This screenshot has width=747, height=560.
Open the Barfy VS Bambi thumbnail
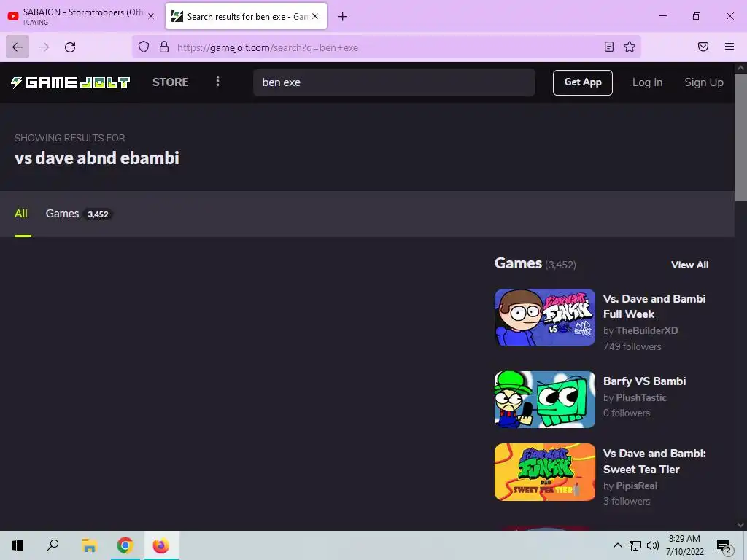click(544, 400)
